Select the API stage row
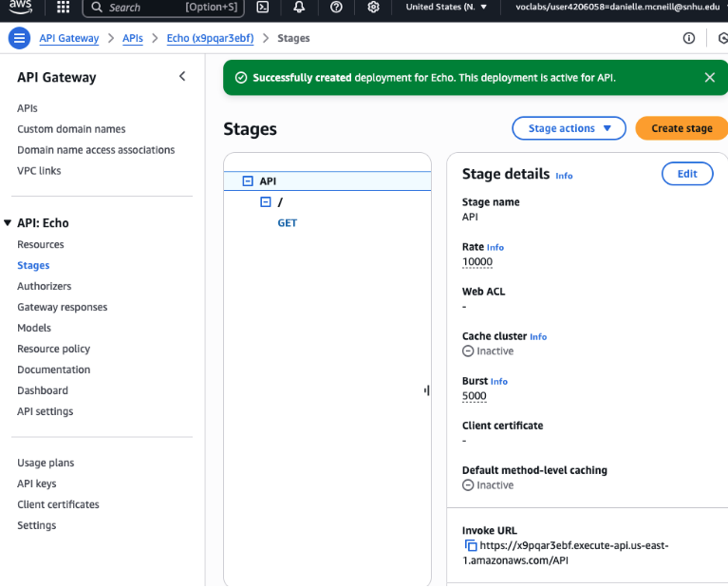This screenshot has width=728, height=588. coord(327,180)
